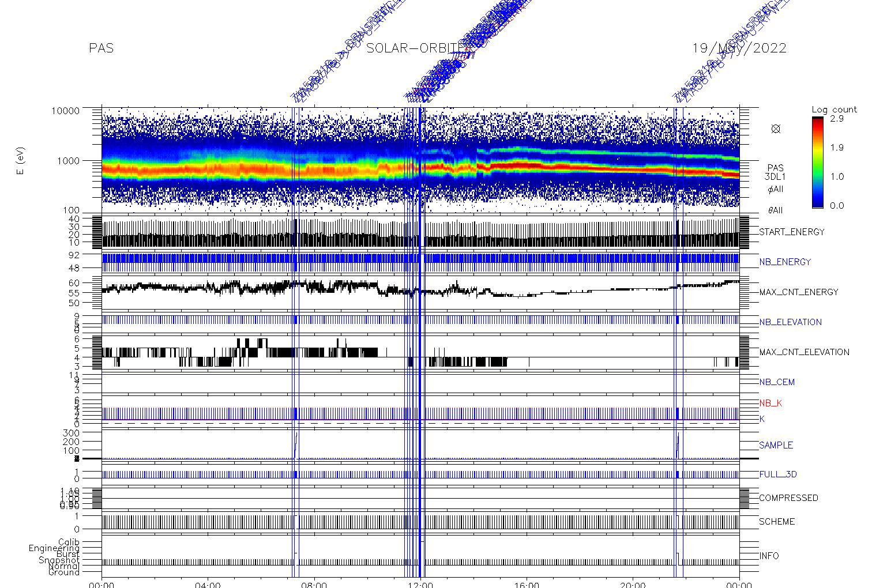The height and width of the screenshot is (588, 872).
Task: Click the 'Log count' colorbar label
Action: 834,110
